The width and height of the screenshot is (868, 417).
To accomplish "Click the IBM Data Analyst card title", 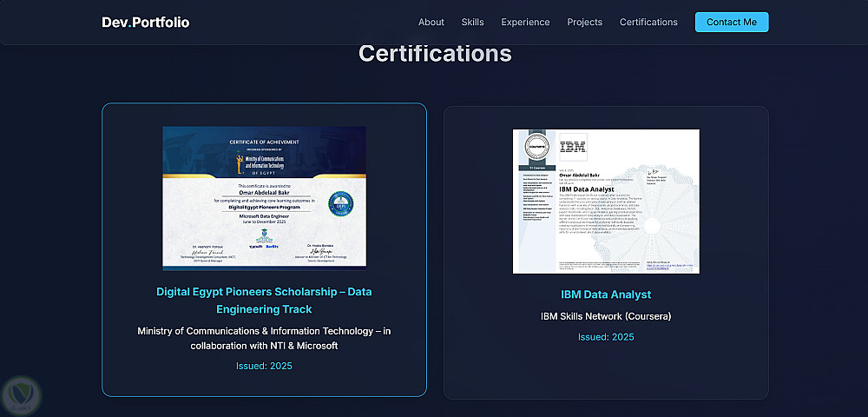I will (606, 295).
